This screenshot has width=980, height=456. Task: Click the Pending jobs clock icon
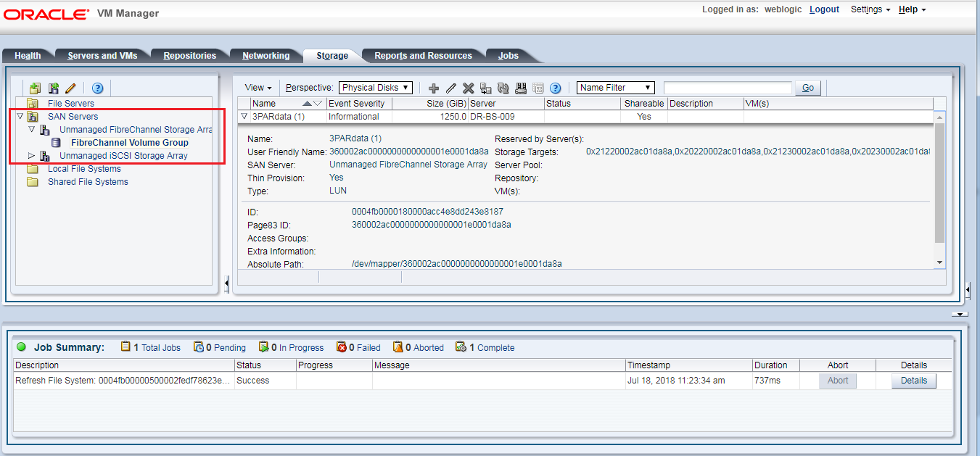pos(198,347)
